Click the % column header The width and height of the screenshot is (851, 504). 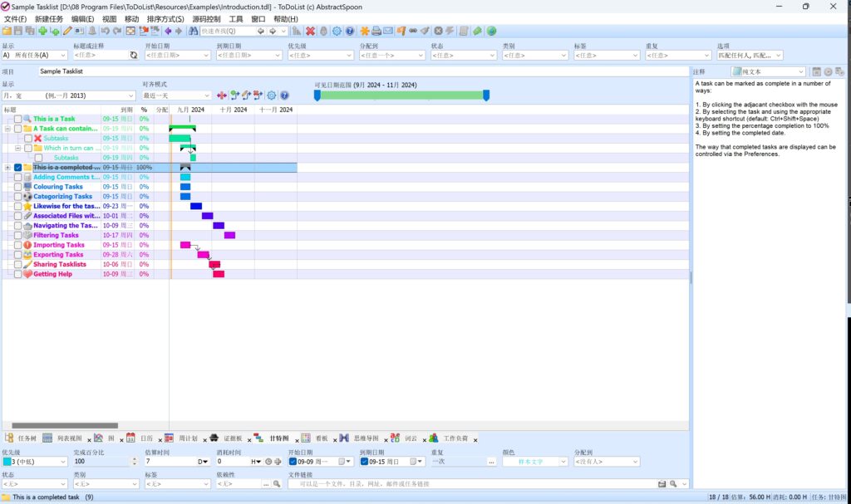coord(144,110)
